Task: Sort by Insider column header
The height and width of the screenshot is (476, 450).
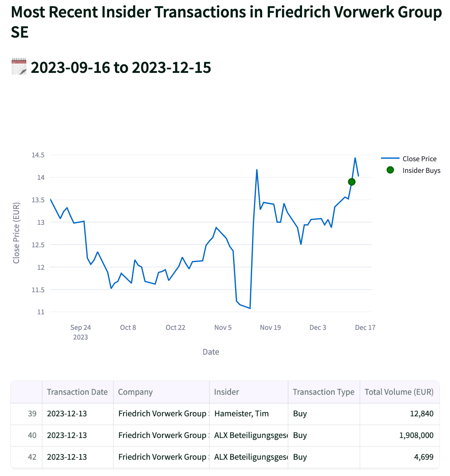Action: tap(249, 392)
